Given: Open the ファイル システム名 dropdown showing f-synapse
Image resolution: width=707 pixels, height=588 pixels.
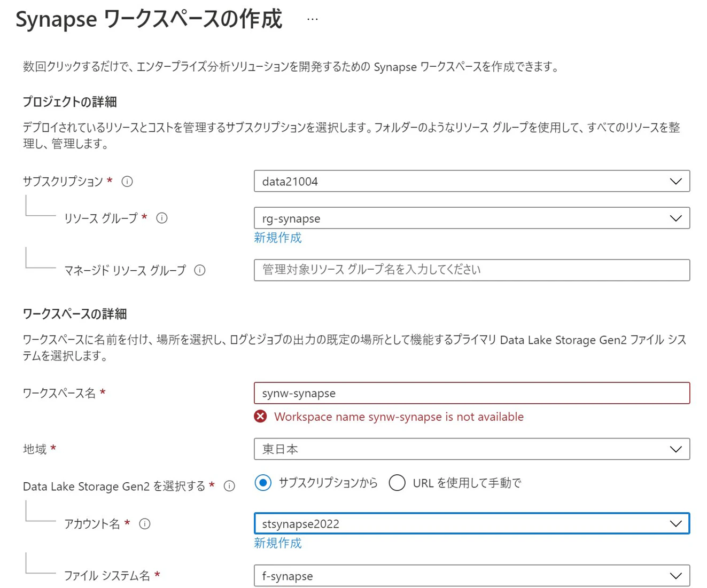Looking at the screenshot, I should coord(472,576).
